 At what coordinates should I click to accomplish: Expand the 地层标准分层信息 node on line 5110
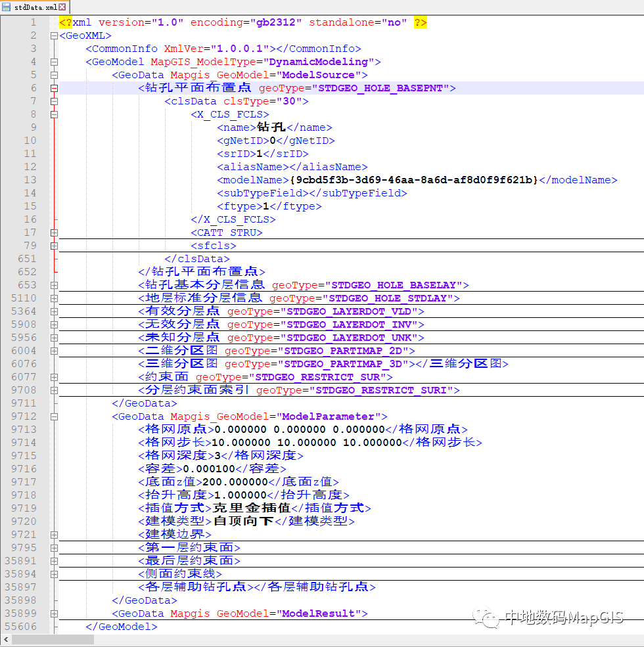pos(54,298)
